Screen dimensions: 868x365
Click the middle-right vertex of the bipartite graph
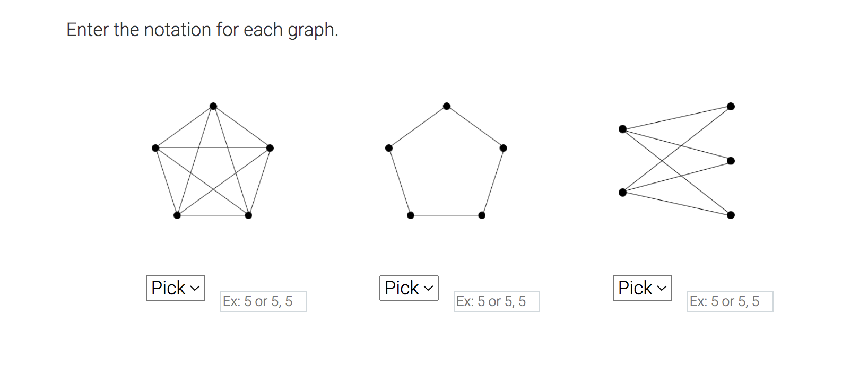(731, 160)
